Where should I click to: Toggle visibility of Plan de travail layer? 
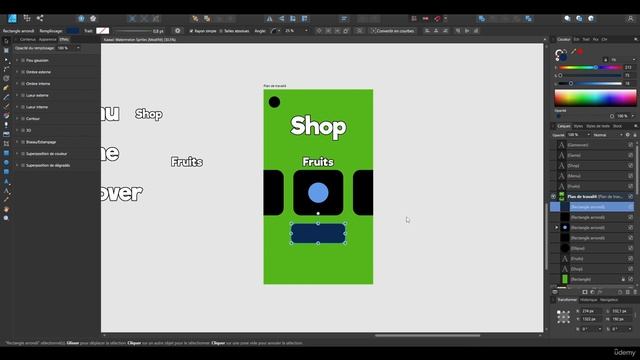(x=631, y=196)
